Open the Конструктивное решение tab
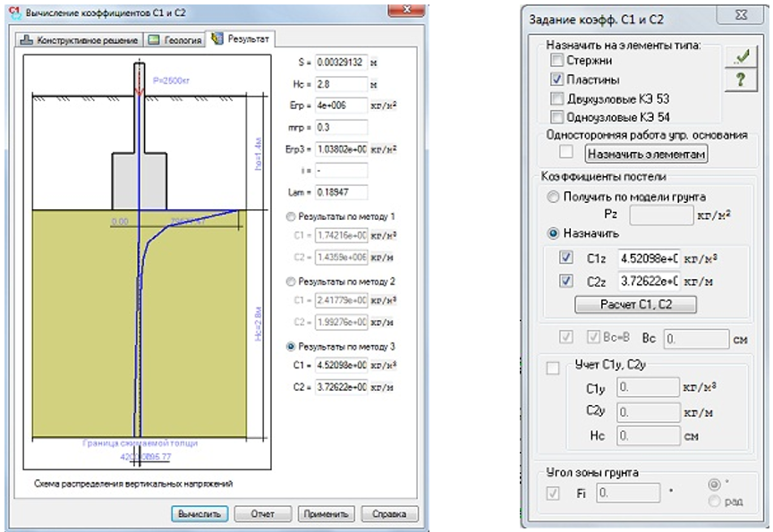This screenshot has width=773, height=532. click(x=79, y=40)
